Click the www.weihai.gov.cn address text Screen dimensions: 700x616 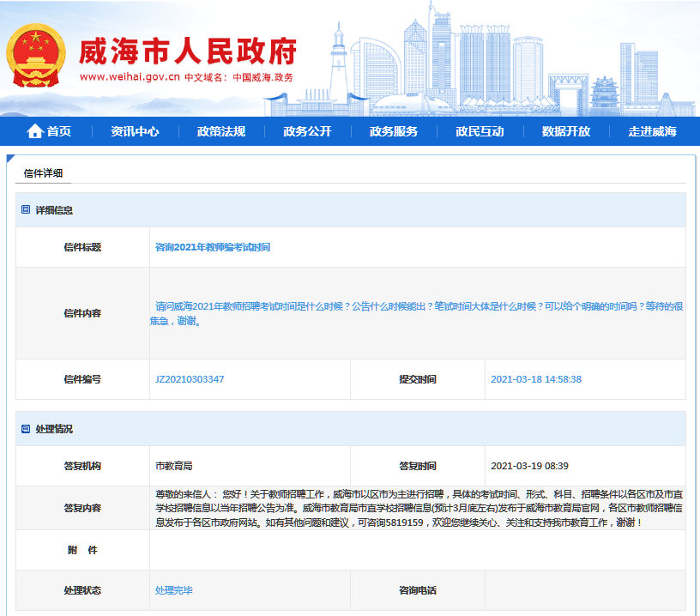tap(130, 77)
